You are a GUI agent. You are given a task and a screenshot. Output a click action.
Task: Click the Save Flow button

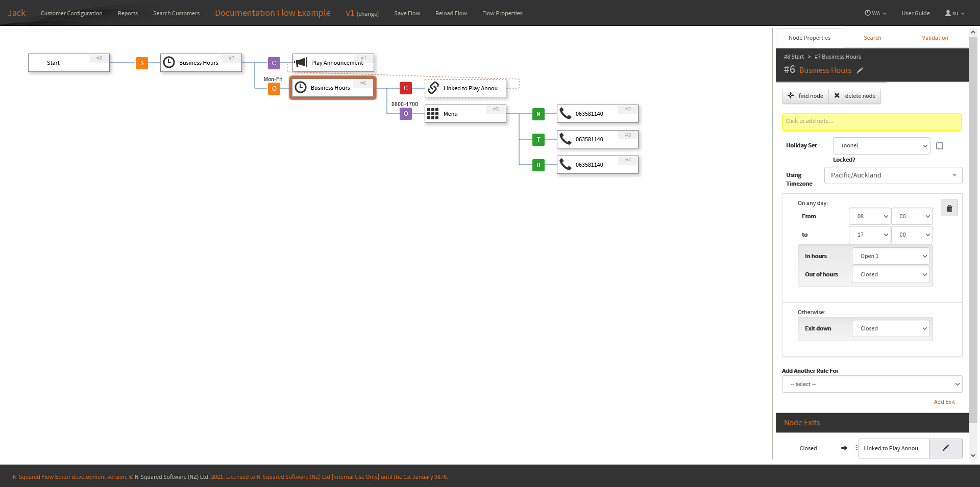click(x=407, y=13)
